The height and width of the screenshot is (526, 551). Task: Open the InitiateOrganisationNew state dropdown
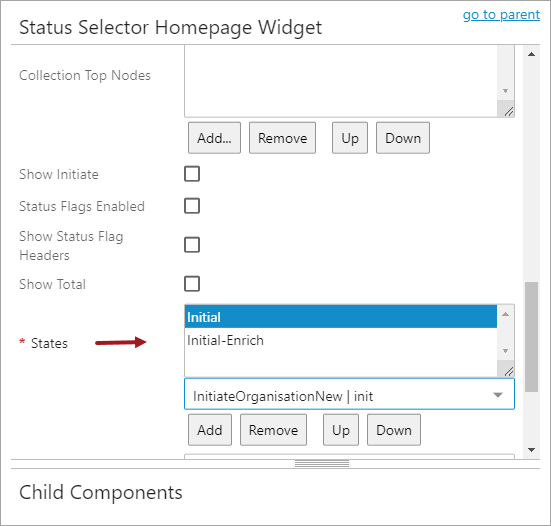[x=349, y=394]
